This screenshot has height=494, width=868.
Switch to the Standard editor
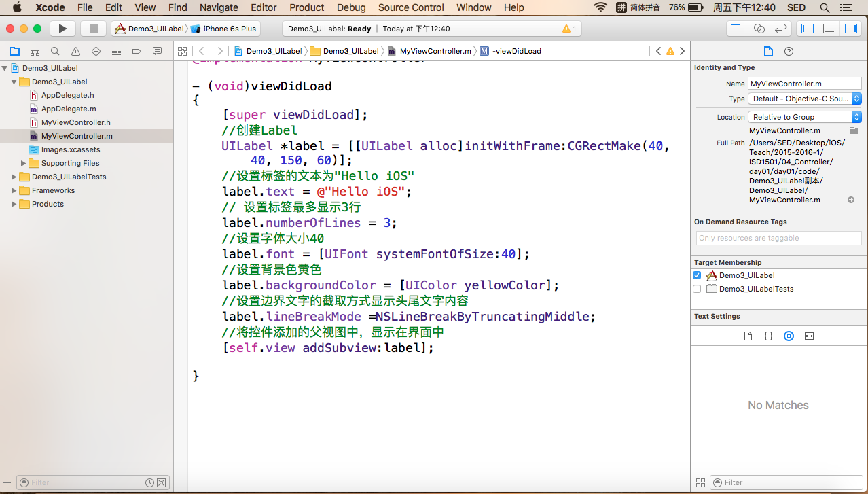[736, 29]
